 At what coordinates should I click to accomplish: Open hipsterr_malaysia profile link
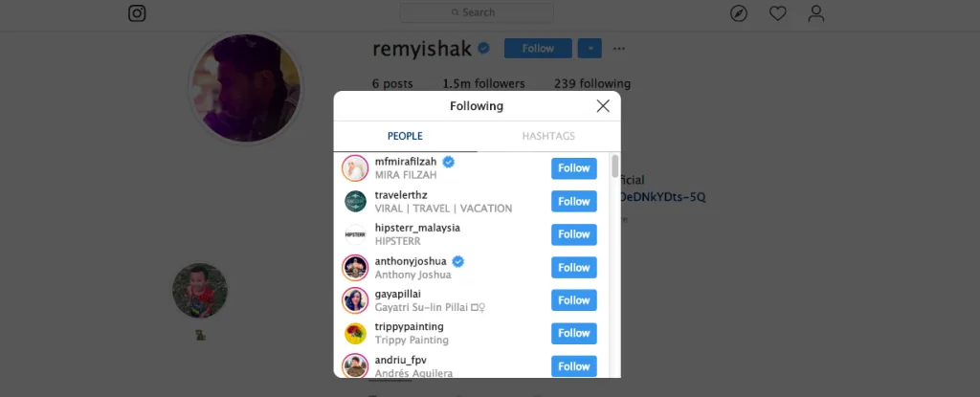tap(417, 228)
